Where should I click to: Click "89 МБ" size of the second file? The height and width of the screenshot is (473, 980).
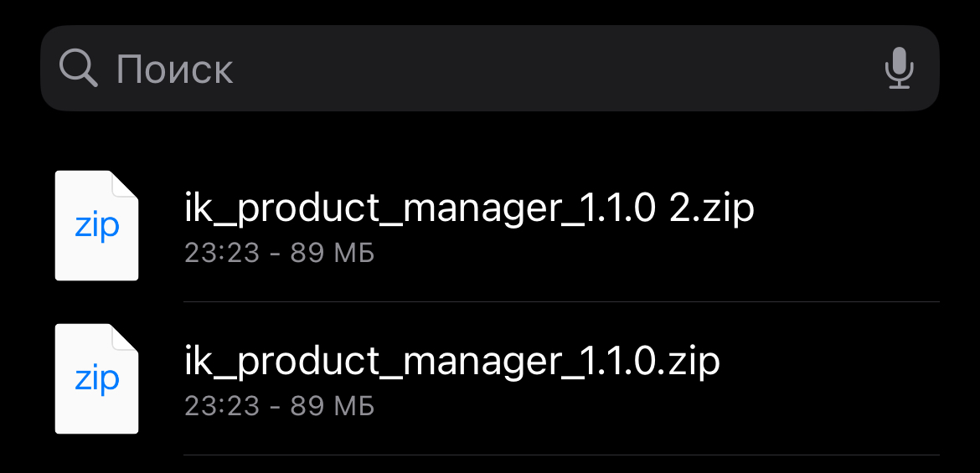333,406
